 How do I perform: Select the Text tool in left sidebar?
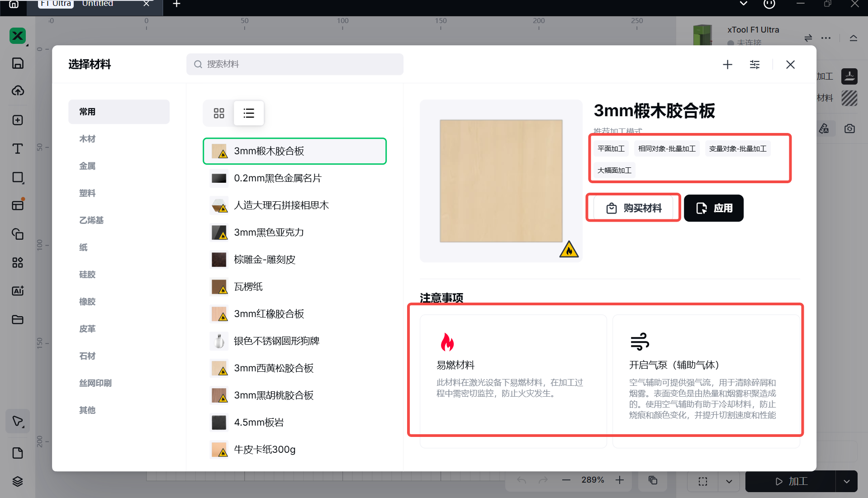pos(18,149)
